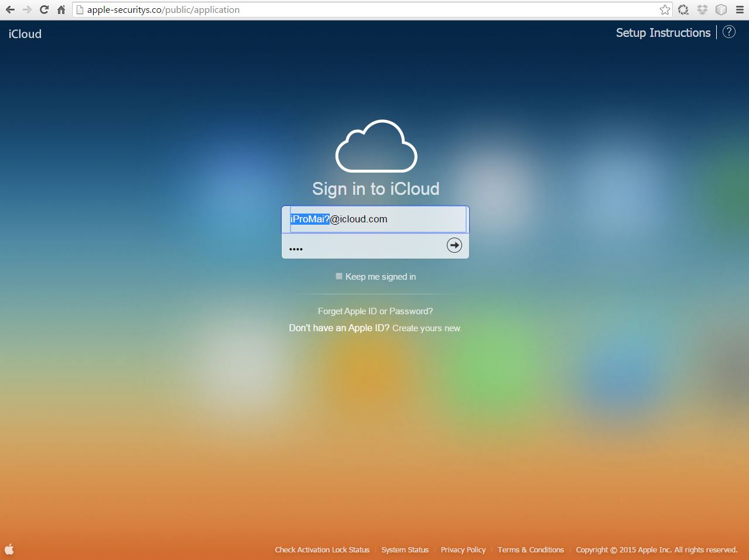Open Check Activation Lock Status link
Screen dimensions: 749x560
[322, 550]
